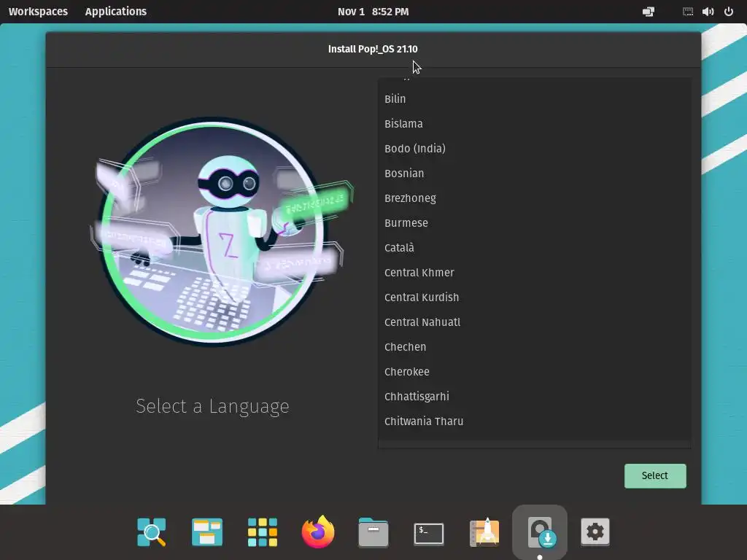Screen dimensions: 747x560
Task: Choose Bodo (India) language
Action: [x=535, y=149]
